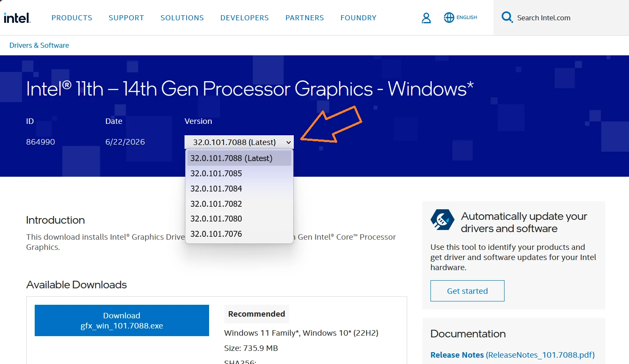This screenshot has width=629, height=364.
Task: Open the user account icon
Action: 426,18
